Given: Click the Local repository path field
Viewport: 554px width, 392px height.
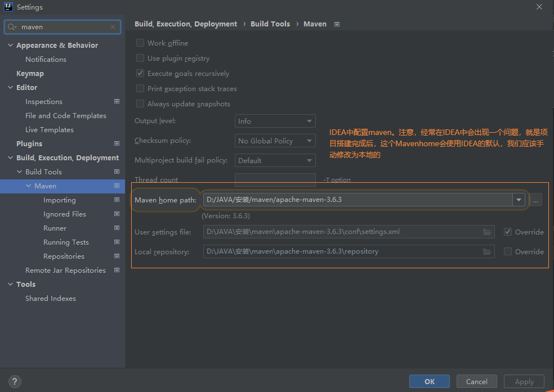Looking at the screenshot, I should click(x=349, y=251).
